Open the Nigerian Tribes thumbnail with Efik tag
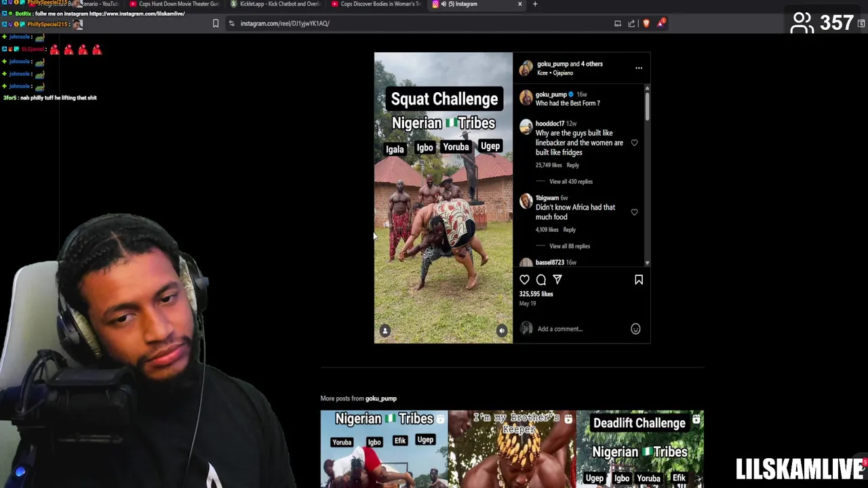 click(384, 449)
